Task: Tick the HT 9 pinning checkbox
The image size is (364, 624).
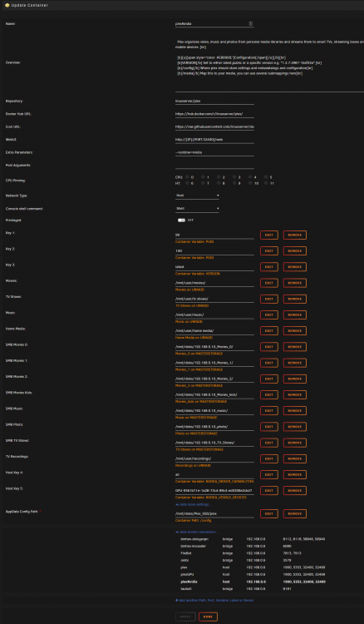Action: pos(235,184)
